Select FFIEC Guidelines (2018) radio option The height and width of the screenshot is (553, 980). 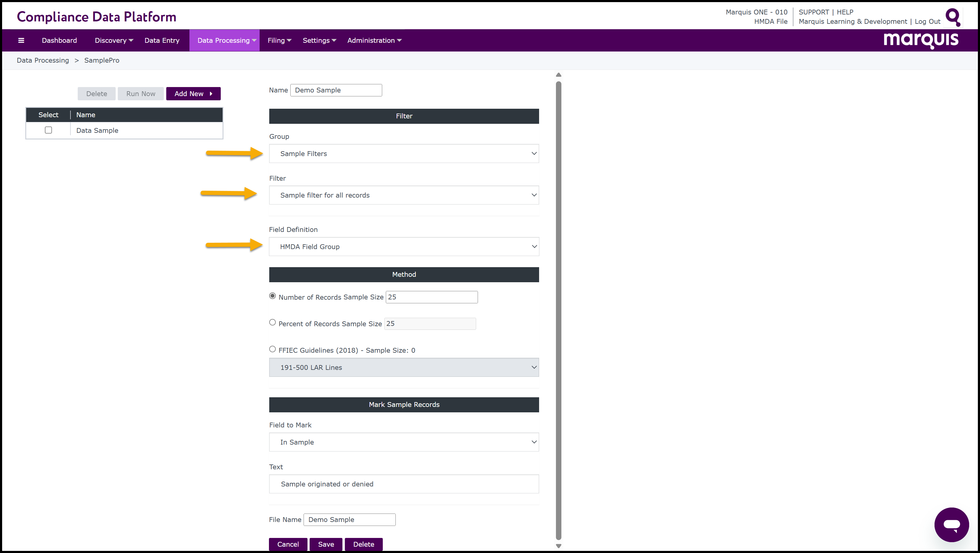(x=272, y=349)
